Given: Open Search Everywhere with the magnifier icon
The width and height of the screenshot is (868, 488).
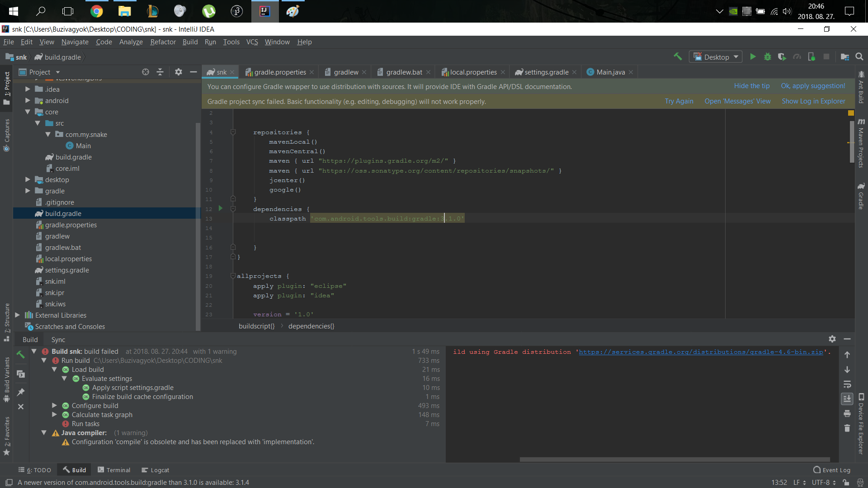Looking at the screenshot, I should coord(859,57).
